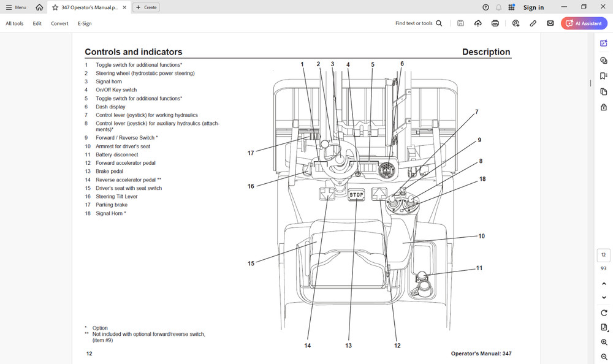This screenshot has width=613, height=364.
Task: Open the hamburger Menu button
Action: [x=16, y=7]
